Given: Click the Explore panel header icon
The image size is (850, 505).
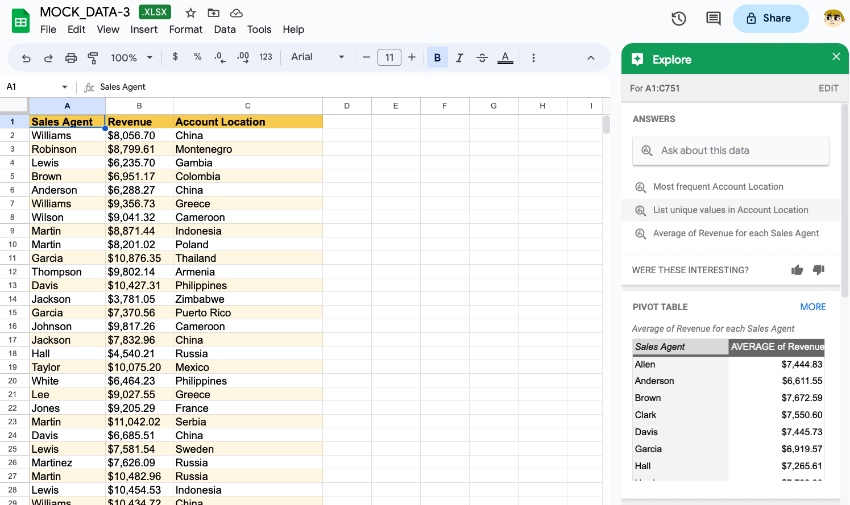Looking at the screenshot, I should click(x=638, y=60).
